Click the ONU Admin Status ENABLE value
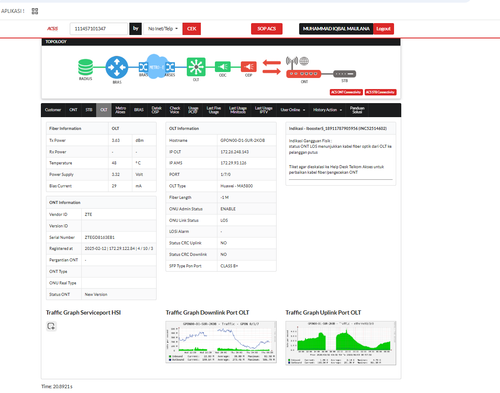 point(228,209)
